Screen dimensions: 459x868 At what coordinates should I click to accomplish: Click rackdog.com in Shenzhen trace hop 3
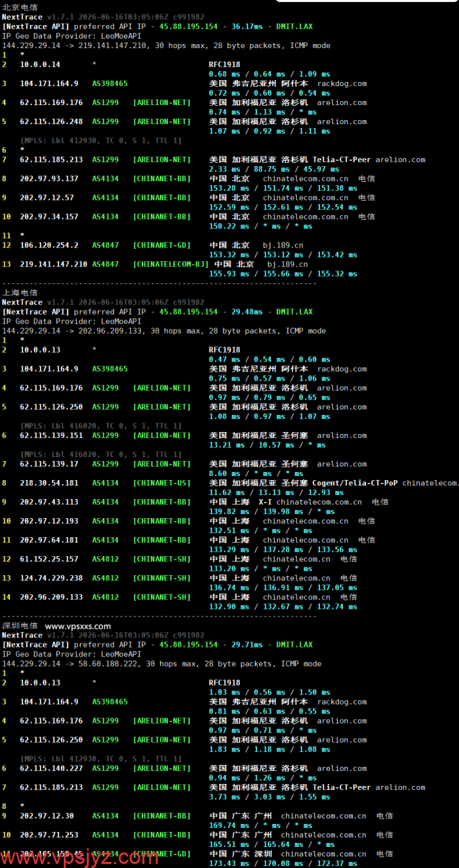(x=342, y=702)
